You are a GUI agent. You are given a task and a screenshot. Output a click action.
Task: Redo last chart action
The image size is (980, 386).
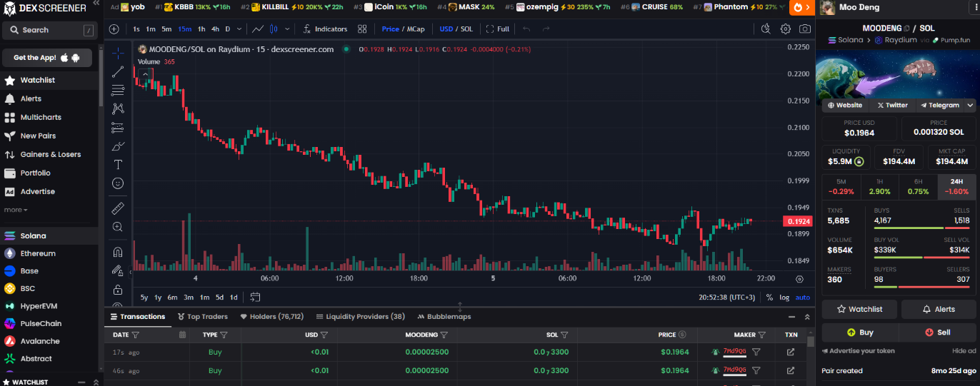pyautogui.click(x=546, y=29)
